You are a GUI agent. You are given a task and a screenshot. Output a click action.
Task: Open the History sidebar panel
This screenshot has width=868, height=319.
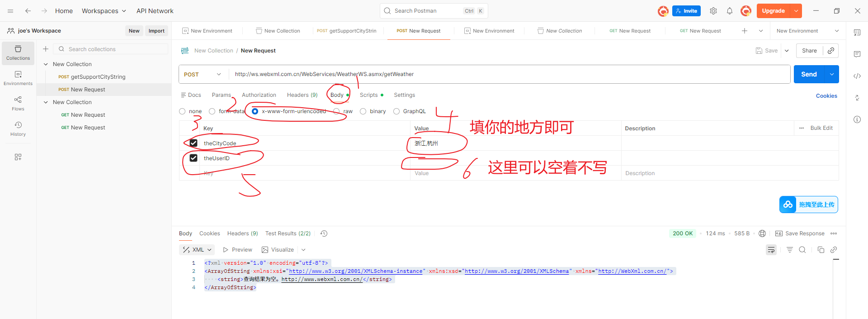[x=18, y=129]
